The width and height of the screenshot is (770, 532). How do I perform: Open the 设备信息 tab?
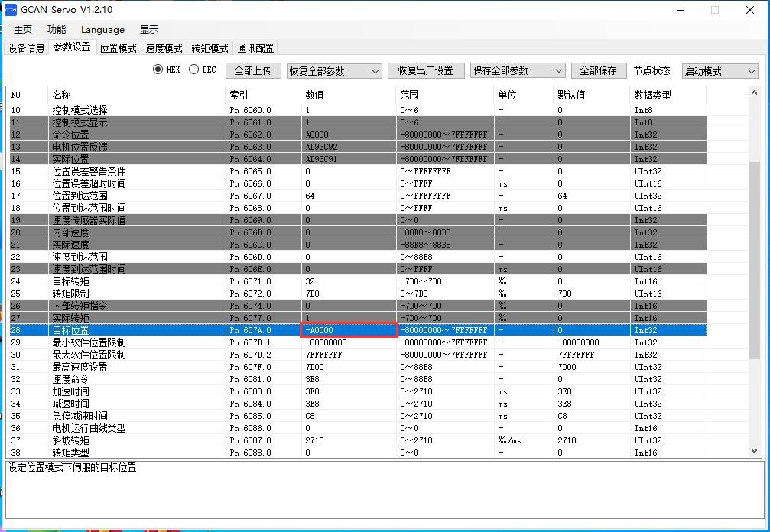(x=26, y=48)
